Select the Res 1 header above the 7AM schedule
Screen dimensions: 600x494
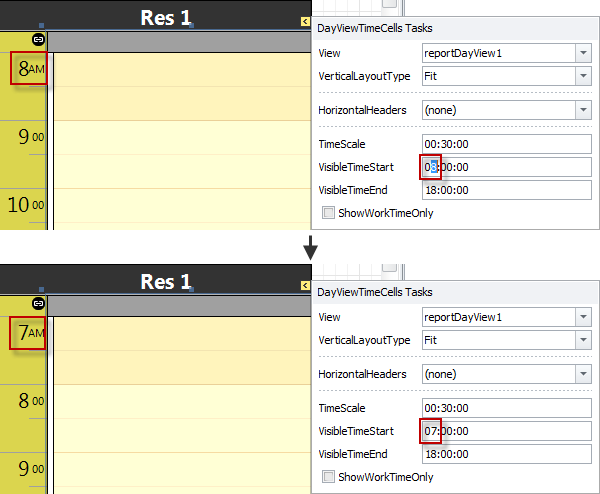[165, 282]
